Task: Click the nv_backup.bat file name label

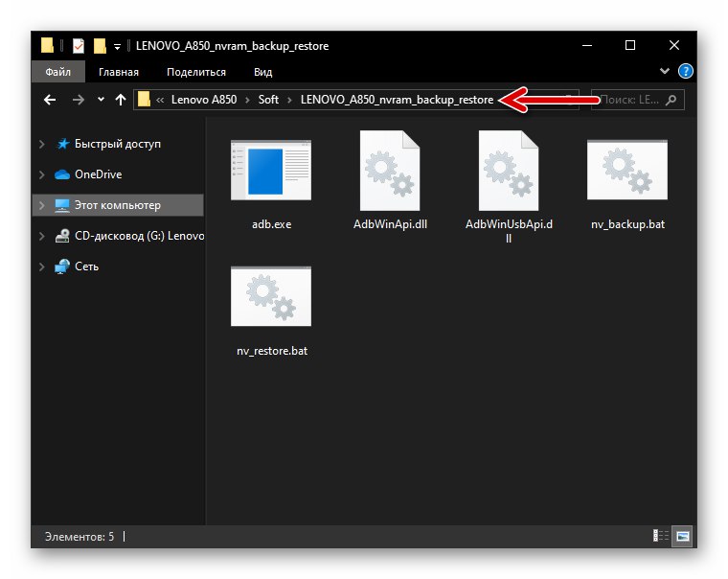Action: [x=627, y=224]
